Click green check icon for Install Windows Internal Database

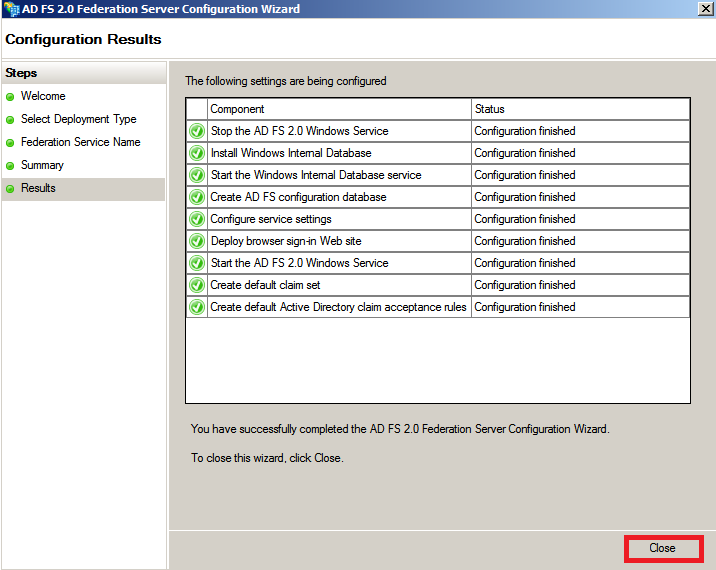pos(197,153)
